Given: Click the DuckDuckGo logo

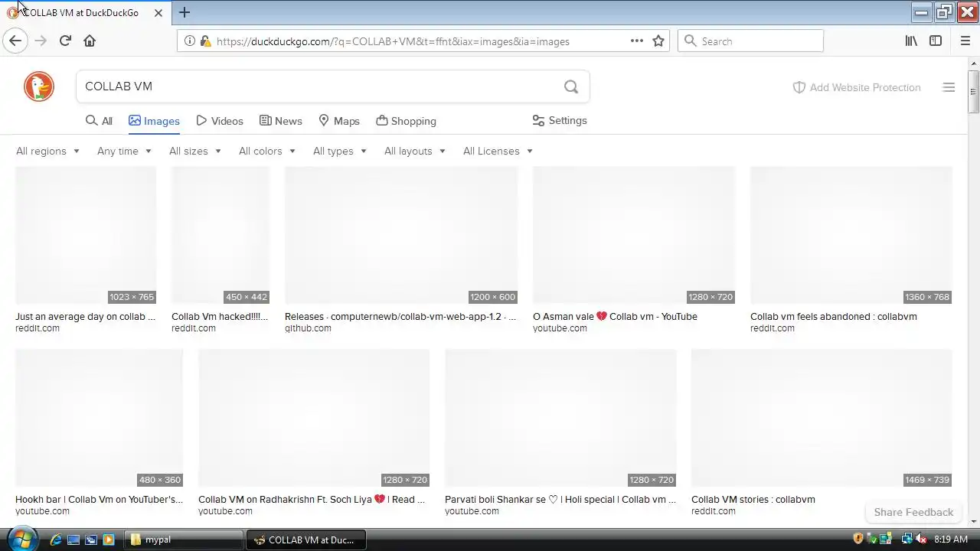Looking at the screenshot, I should [39, 86].
